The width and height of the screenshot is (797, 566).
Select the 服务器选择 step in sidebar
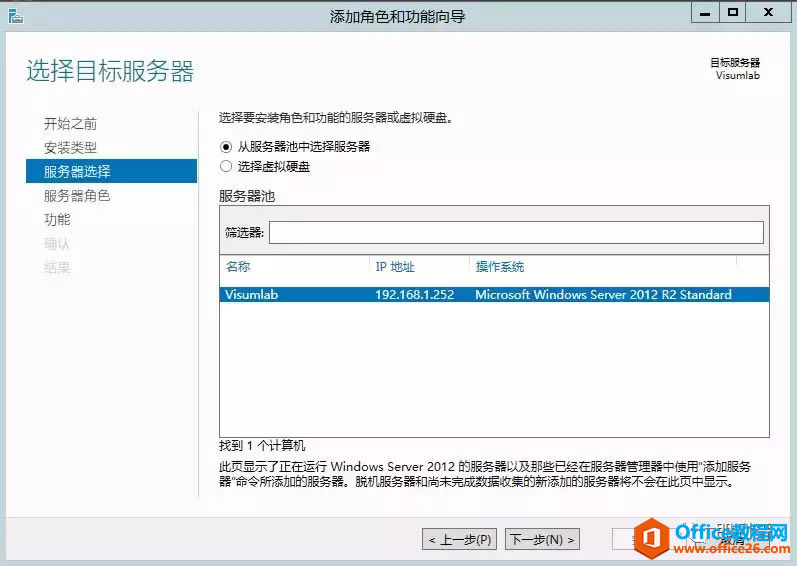111,171
